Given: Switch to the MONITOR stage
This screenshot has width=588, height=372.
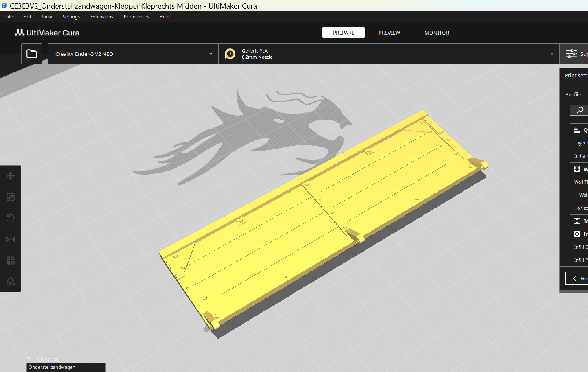Looking at the screenshot, I should click(x=437, y=33).
